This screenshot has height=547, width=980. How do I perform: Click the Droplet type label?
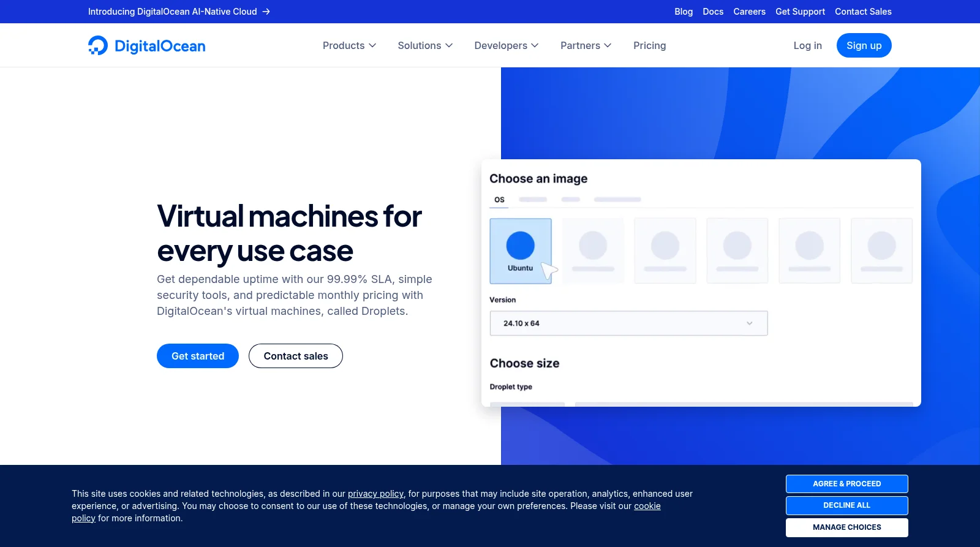(x=511, y=387)
